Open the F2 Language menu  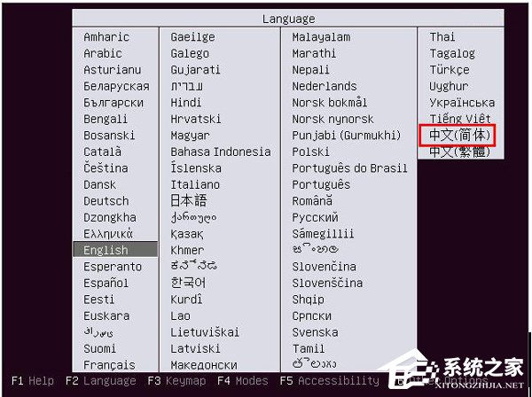100,381
